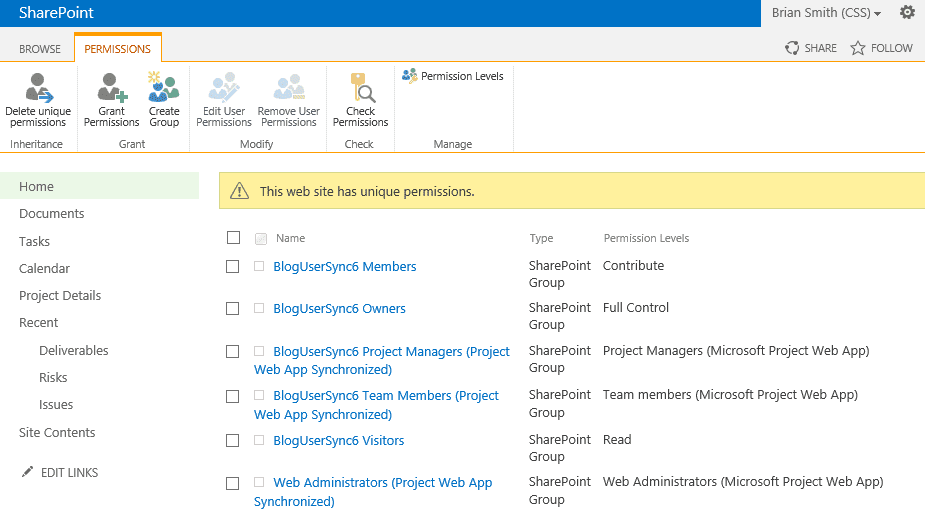Click Recent in the left navigation
The height and width of the screenshot is (529, 925).
pyautogui.click(x=38, y=323)
